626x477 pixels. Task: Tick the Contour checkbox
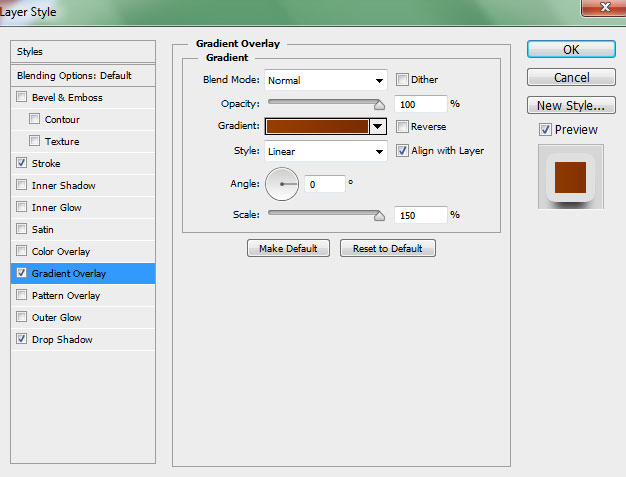click(x=34, y=119)
